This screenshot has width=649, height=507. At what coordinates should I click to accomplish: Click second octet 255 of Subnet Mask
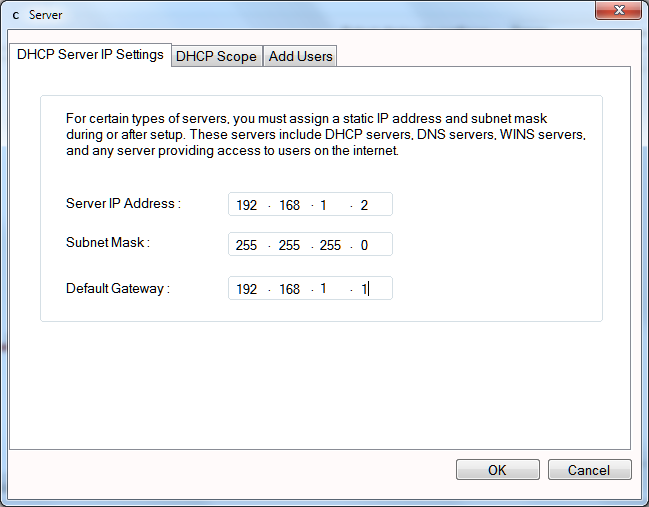point(289,245)
